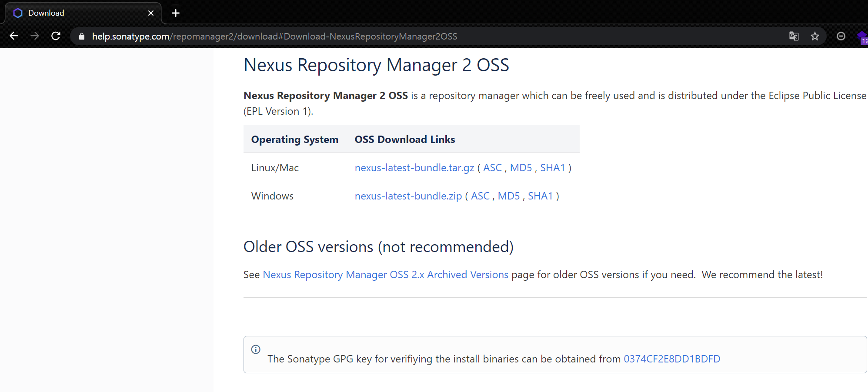Bookmark this page with the star
The height and width of the screenshot is (392, 868).
815,36
